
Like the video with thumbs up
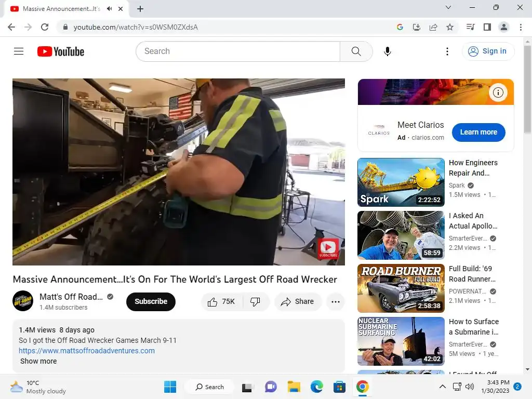221,302
